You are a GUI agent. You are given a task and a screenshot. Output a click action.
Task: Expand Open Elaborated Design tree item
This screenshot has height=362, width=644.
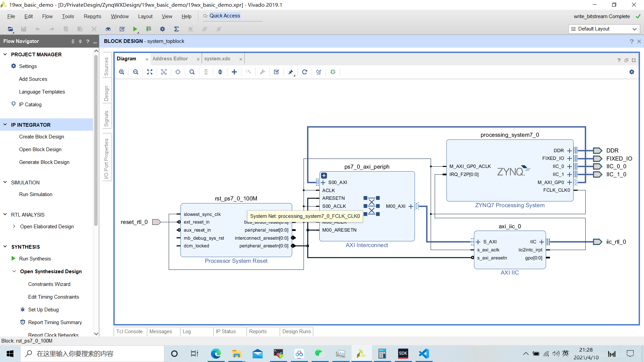[14, 227]
